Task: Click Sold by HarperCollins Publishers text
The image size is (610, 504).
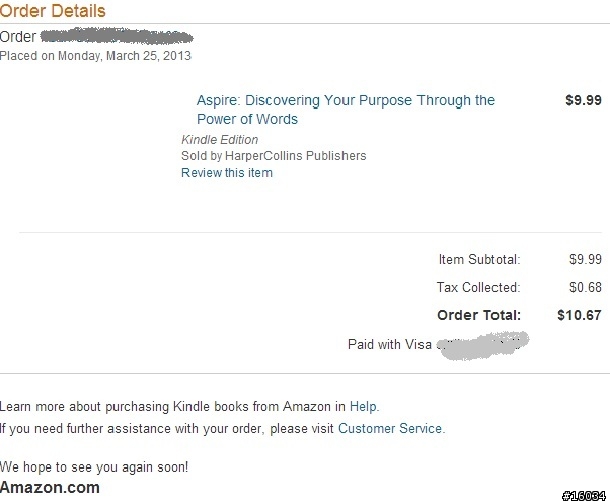Action: [273, 156]
